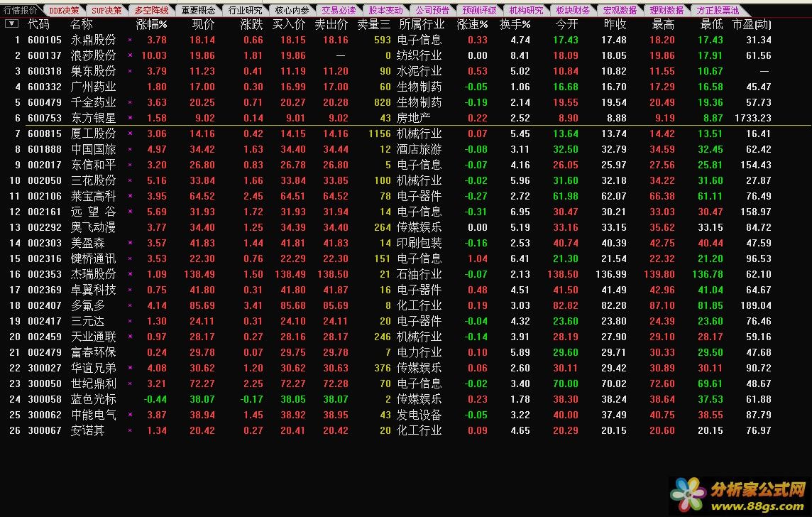Open the DDE决策 tab

point(65,11)
